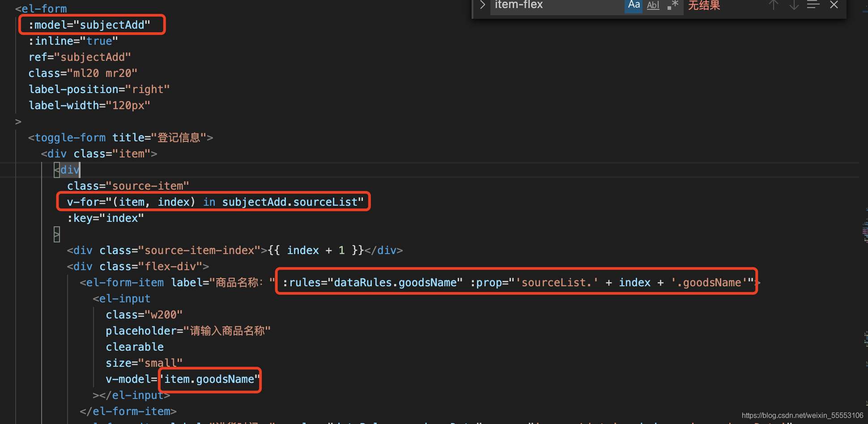The image size is (868, 424).
Task: Click the closing el-input tag
Action: [131, 395]
